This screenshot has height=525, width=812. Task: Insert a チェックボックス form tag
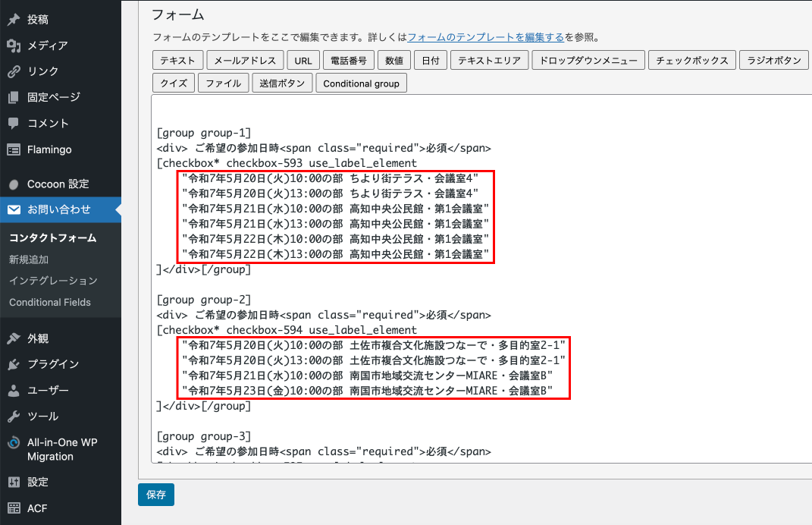692,61
